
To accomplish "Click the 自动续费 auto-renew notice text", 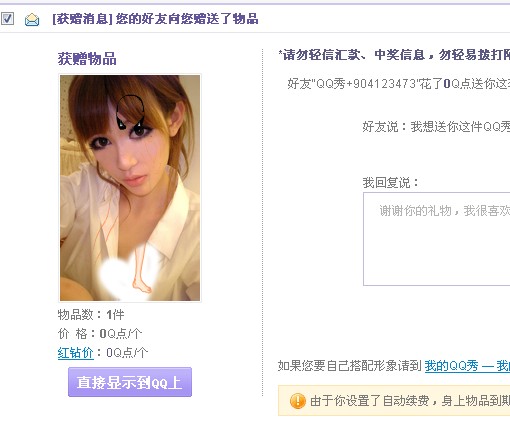I will point(410,401).
